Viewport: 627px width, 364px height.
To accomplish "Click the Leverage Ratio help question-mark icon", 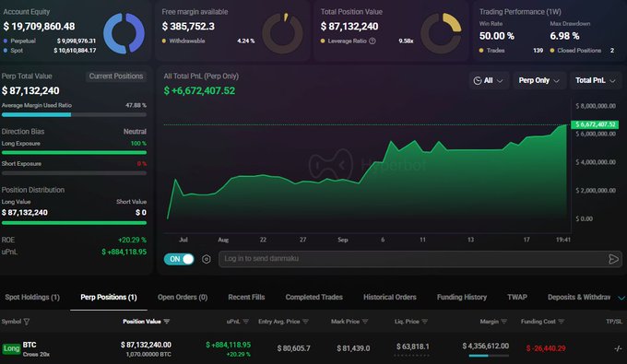I will pos(373,41).
